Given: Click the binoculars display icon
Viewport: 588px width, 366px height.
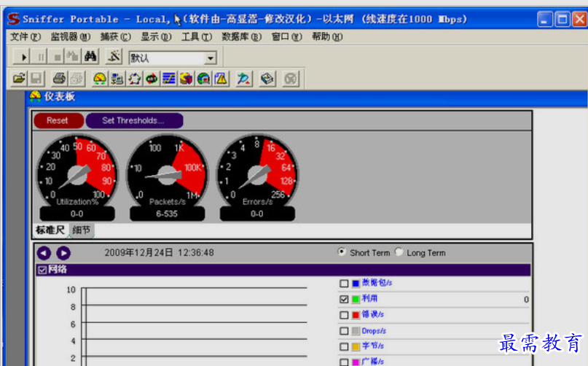Looking at the screenshot, I should pos(90,57).
